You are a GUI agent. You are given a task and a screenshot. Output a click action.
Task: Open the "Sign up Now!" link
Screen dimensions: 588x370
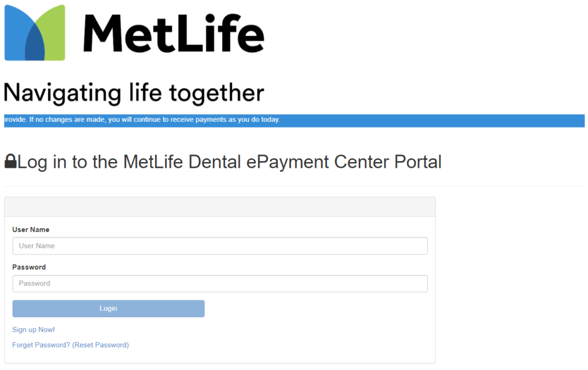[33, 329]
